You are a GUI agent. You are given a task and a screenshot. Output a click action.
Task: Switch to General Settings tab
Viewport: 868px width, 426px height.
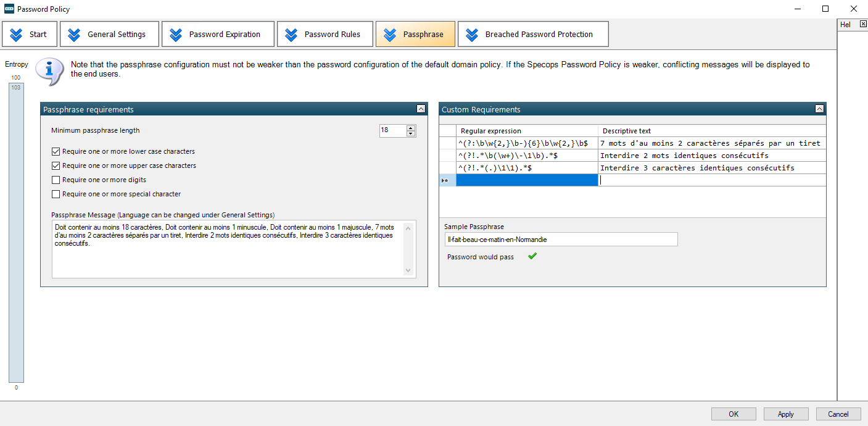pos(108,34)
